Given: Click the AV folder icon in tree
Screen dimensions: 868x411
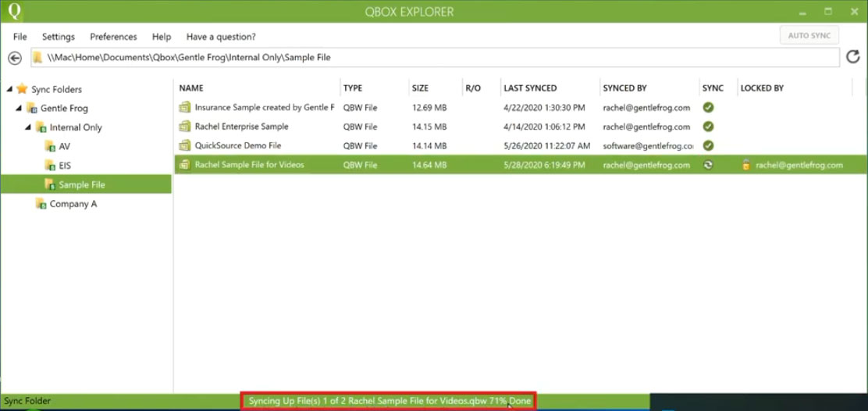Looking at the screenshot, I should pyautogui.click(x=49, y=147).
